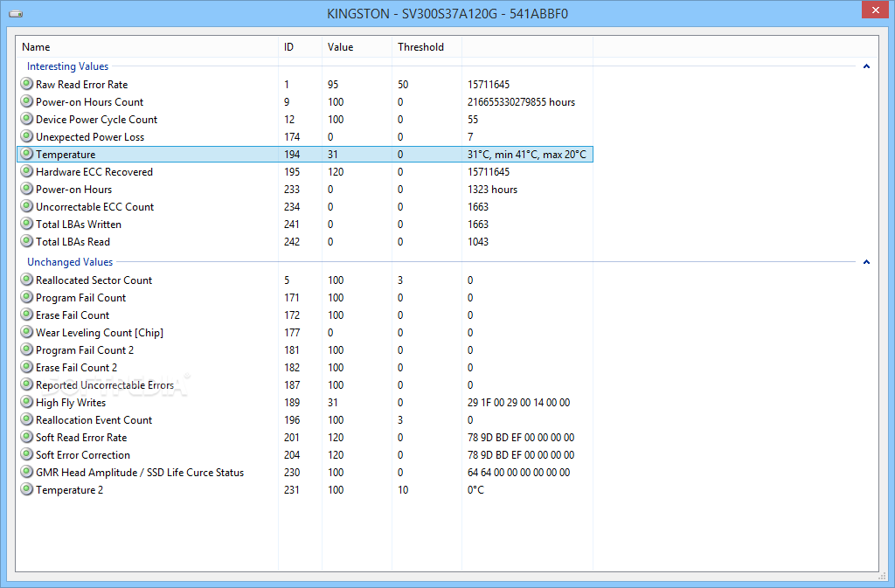Select the Raw Read Error Rate row name
The image size is (895, 588).
pos(81,85)
